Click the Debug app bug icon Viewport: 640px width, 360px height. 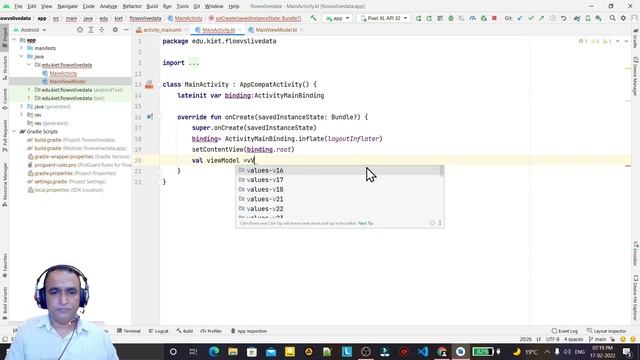451,18
